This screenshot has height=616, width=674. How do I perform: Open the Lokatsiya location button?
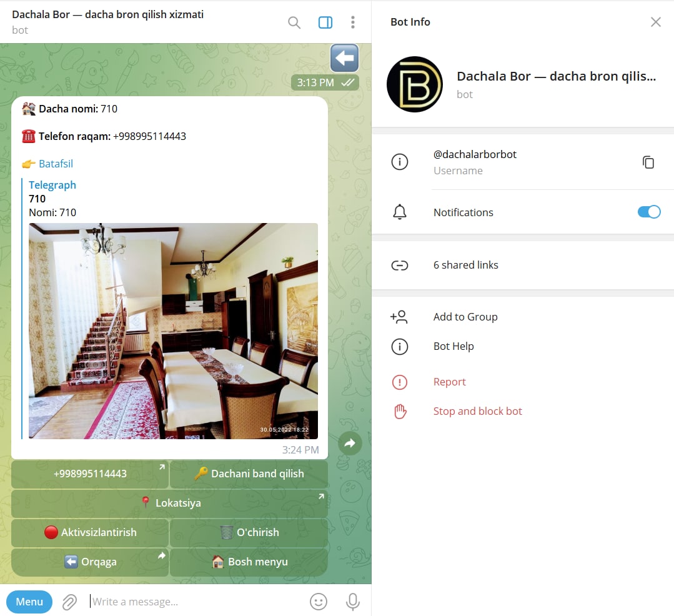169,503
